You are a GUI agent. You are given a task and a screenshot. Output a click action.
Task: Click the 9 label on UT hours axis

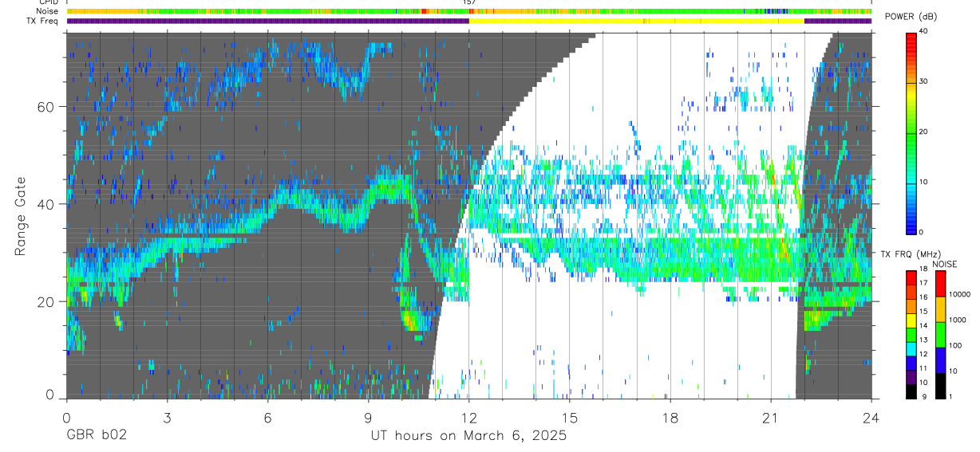tap(368, 419)
